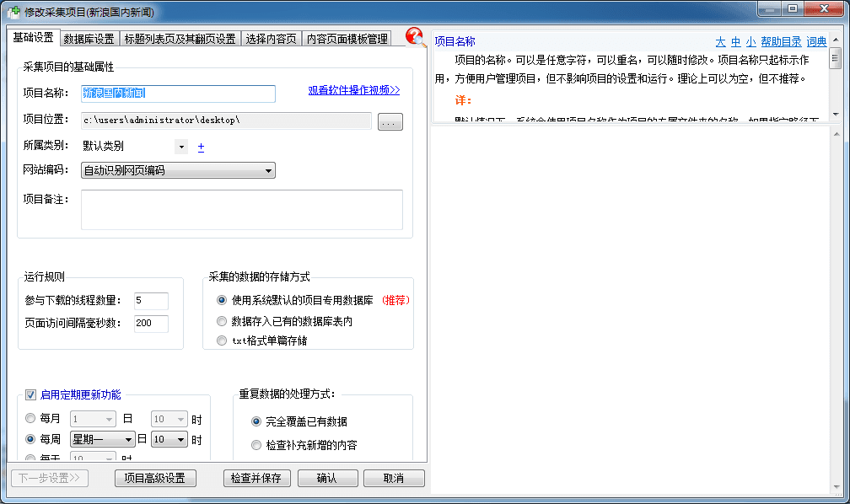Image resolution: width=850 pixels, height=504 pixels.
Task: Open the 词典 dictionary link
Action: [816, 41]
